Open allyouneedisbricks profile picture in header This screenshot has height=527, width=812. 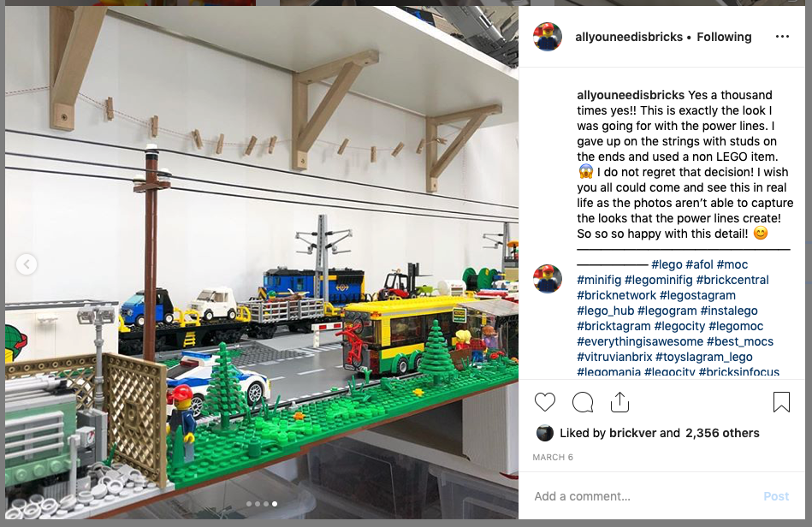click(x=548, y=37)
